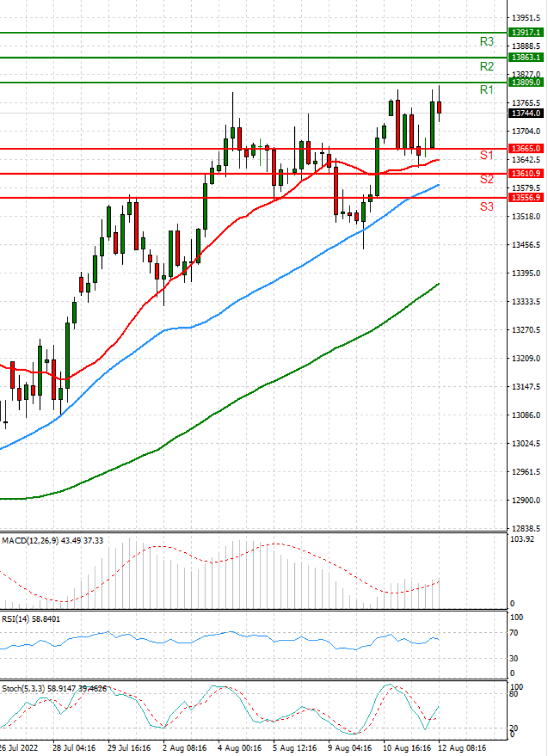This screenshot has height=756, width=548.
Task: Click the 5 Aug 12:16 time axis label
Action: (x=295, y=748)
